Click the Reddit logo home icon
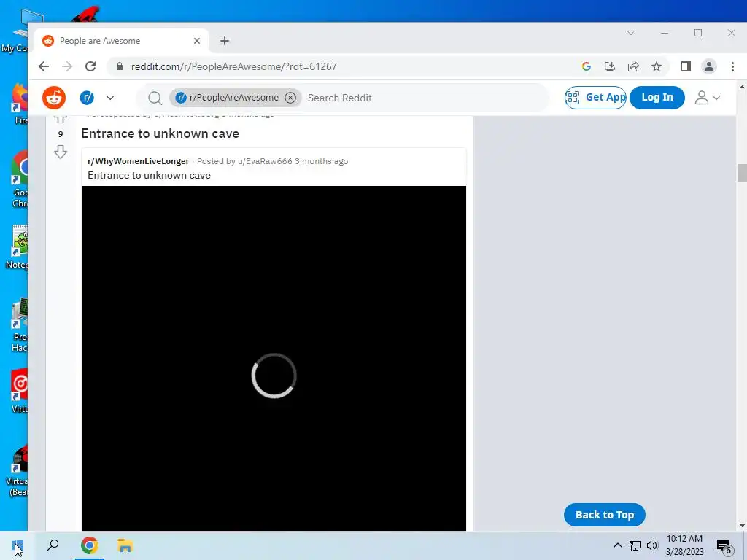 54,98
